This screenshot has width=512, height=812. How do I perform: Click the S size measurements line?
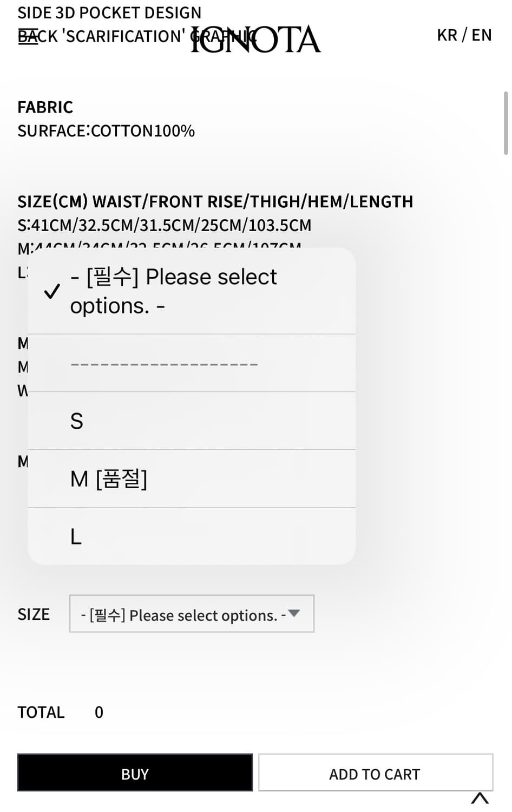pyautogui.click(x=165, y=225)
